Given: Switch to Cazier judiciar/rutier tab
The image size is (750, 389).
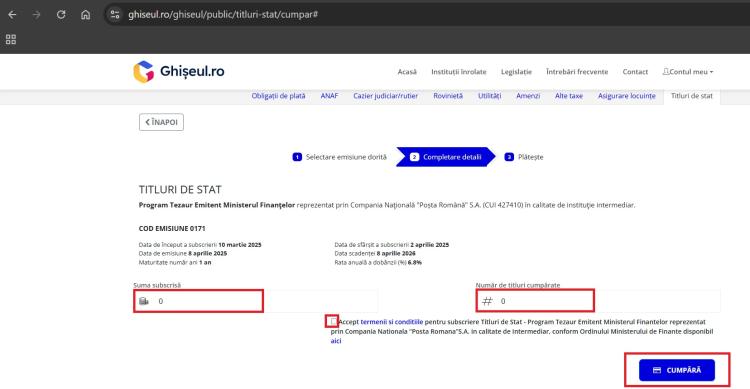Looking at the screenshot, I should [386, 96].
